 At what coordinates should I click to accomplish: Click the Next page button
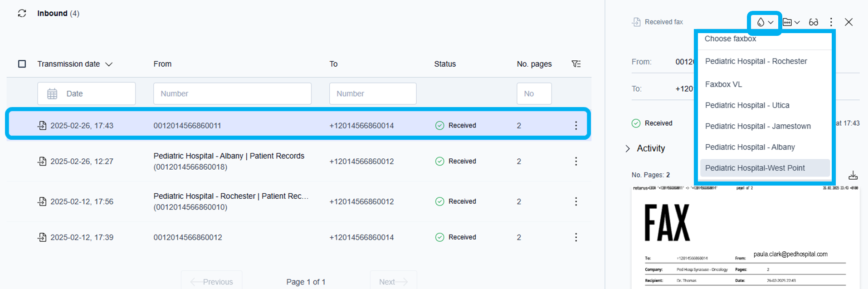[x=393, y=282]
